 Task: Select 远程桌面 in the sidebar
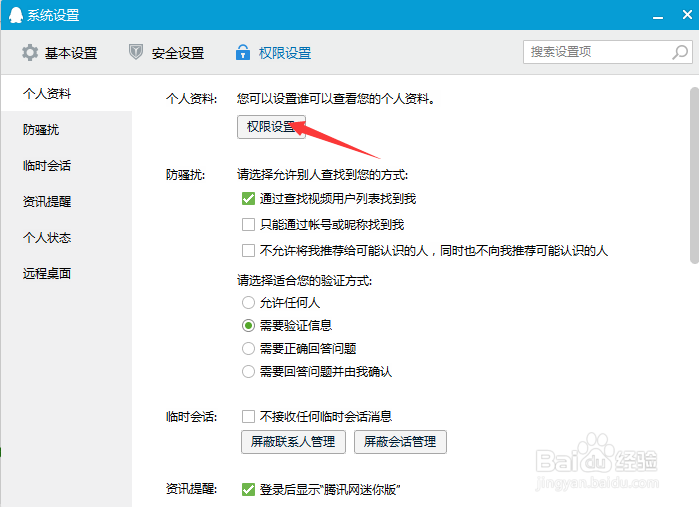[66, 273]
